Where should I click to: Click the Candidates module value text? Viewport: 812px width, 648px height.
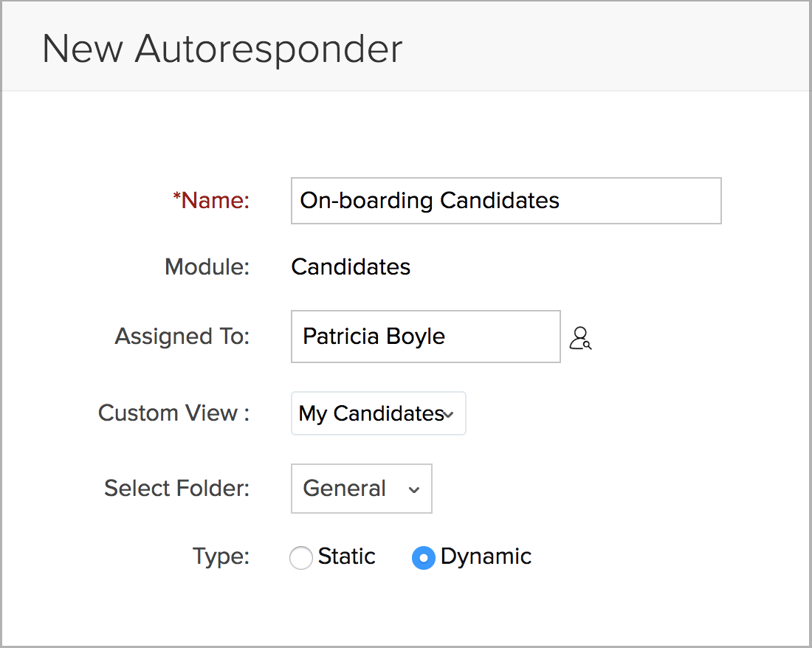click(351, 266)
